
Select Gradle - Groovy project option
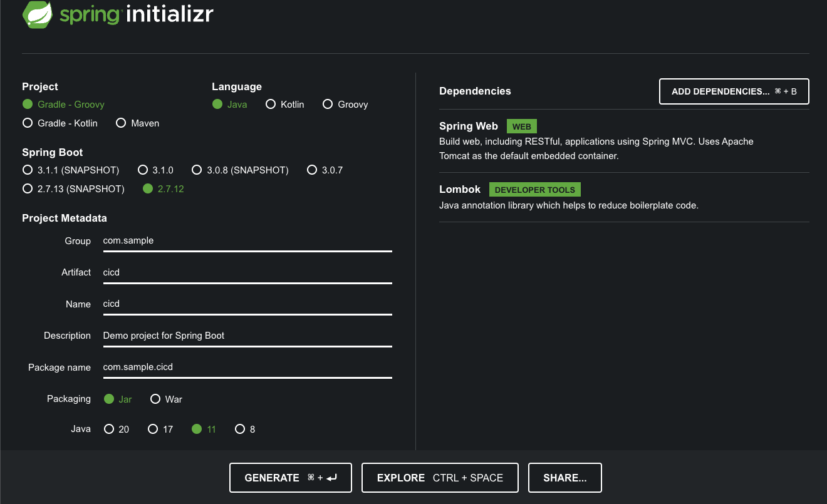pyautogui.click(x=63, y=105)
